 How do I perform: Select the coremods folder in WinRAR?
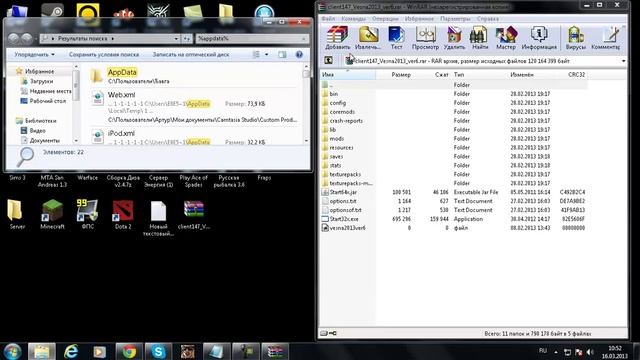coord(342,112)
